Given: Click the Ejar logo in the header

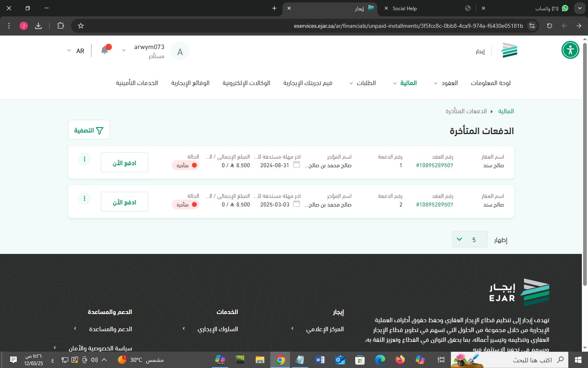Looking at the screenshot, I should coord(509,51).
